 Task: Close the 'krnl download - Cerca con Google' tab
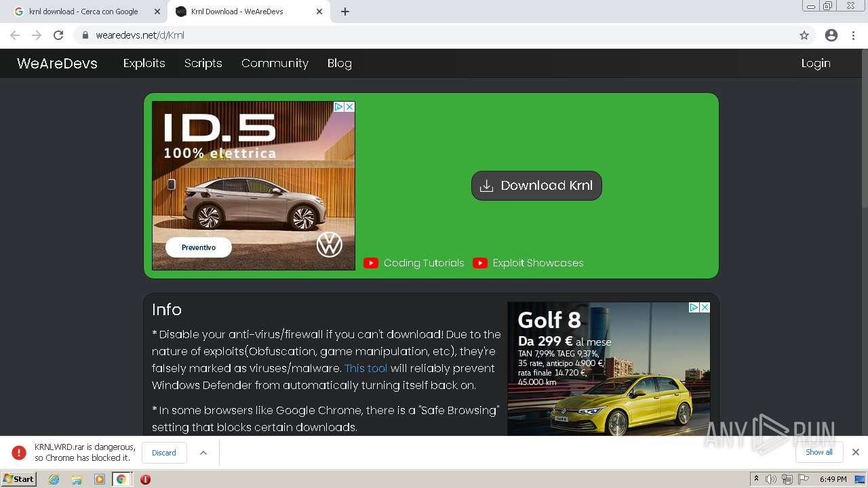point(157,12)
